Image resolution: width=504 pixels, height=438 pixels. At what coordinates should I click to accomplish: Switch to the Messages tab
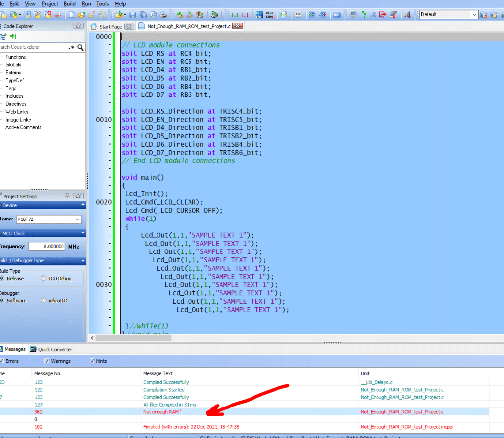coord(13,349)
